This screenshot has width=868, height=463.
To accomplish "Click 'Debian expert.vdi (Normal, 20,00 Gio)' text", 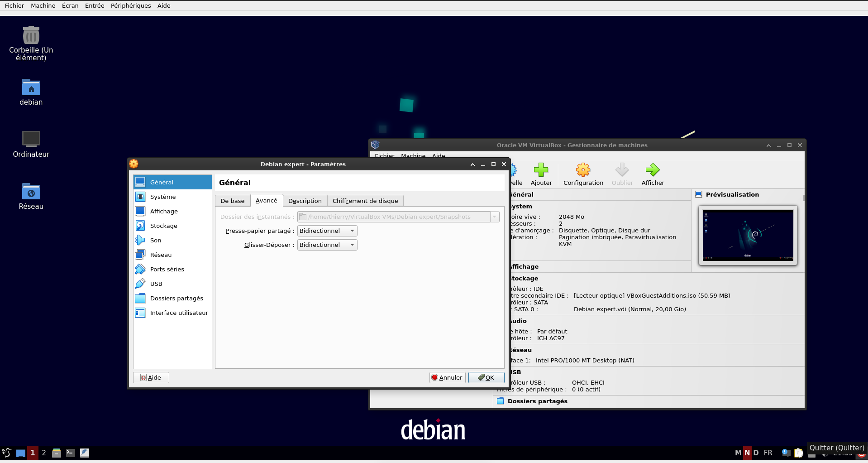I will [630, 309].
